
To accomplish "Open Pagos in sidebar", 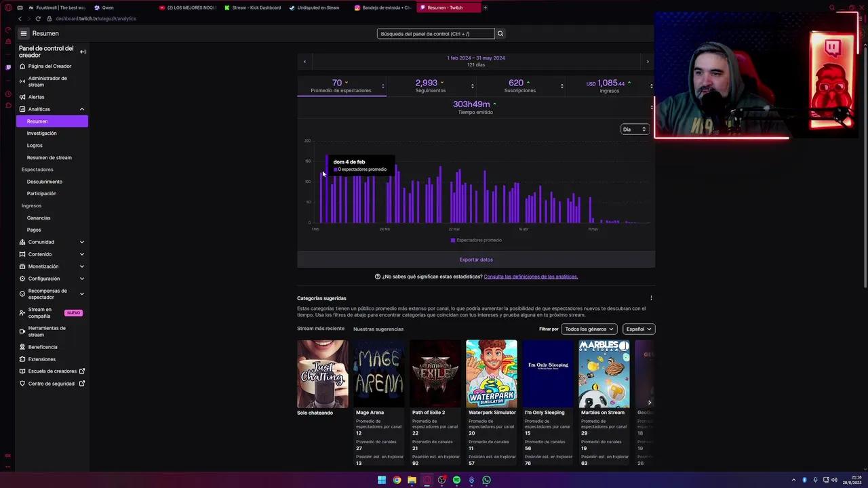I will tap(34, 230).
